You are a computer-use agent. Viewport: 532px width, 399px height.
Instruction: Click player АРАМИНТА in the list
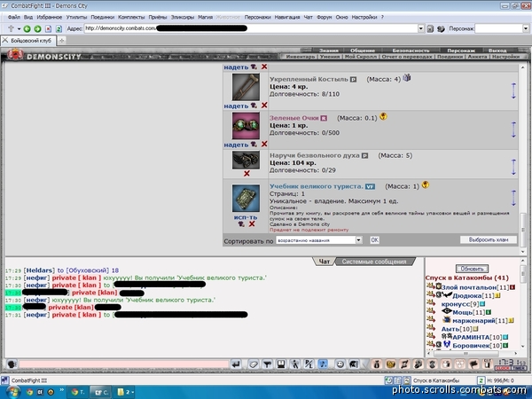click(471, 337)
